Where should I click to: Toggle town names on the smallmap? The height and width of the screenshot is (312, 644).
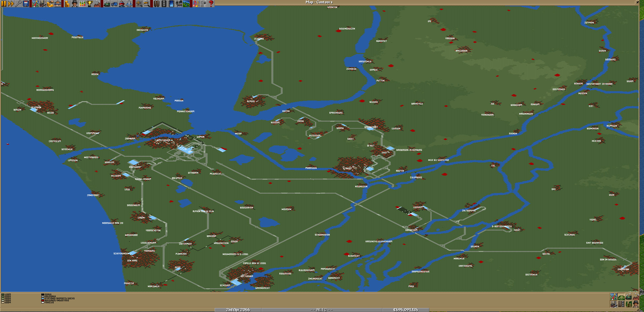(x=614, y=304)
